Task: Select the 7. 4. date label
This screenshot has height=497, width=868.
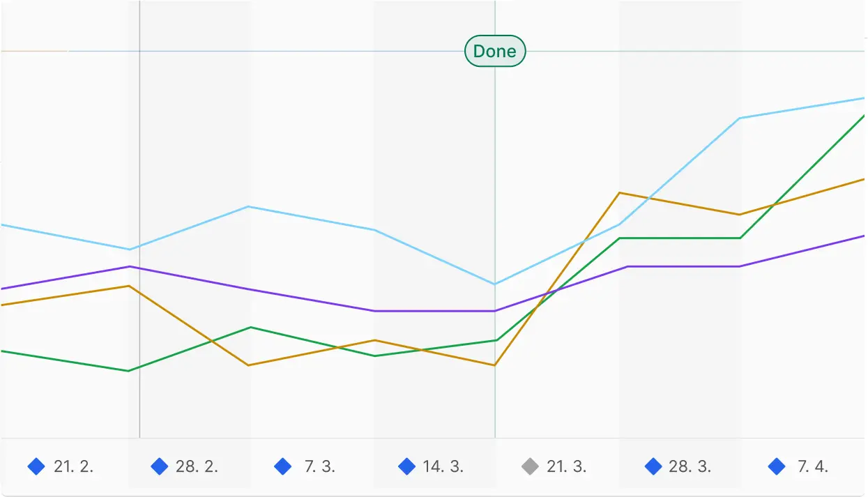Action: point(813,467)
